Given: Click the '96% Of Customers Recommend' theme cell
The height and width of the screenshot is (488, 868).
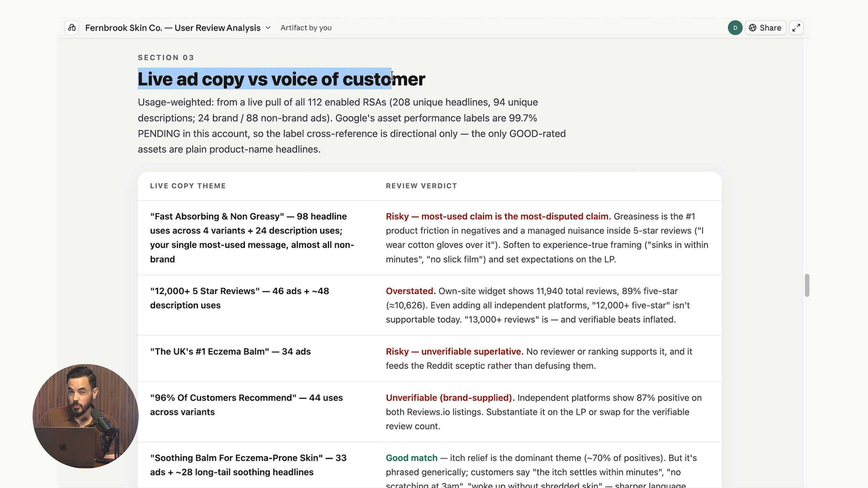Looking at the screenshot, I should 247,405.
